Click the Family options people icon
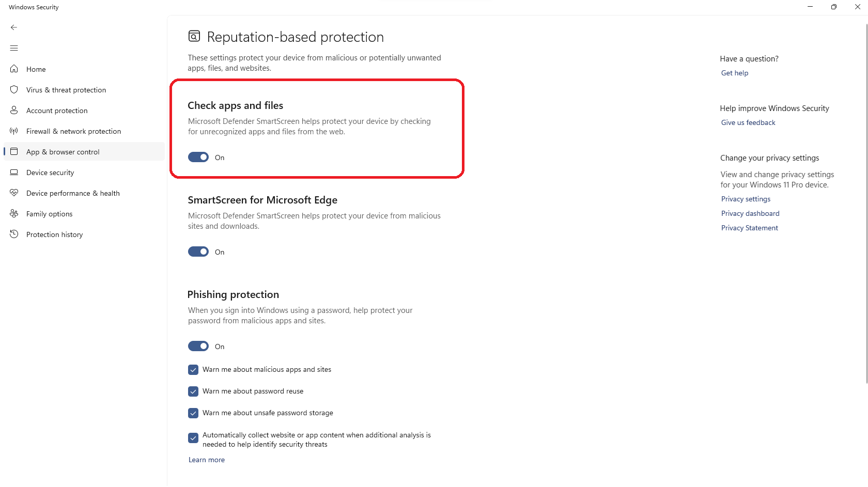The height and width of the screenshot is (487, 868). point(14,213)
